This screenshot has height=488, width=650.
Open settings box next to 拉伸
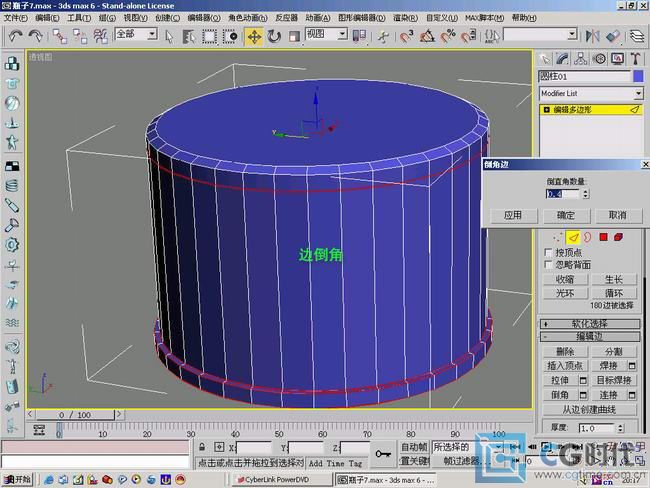pyautogui.click(x=583, y=380)
